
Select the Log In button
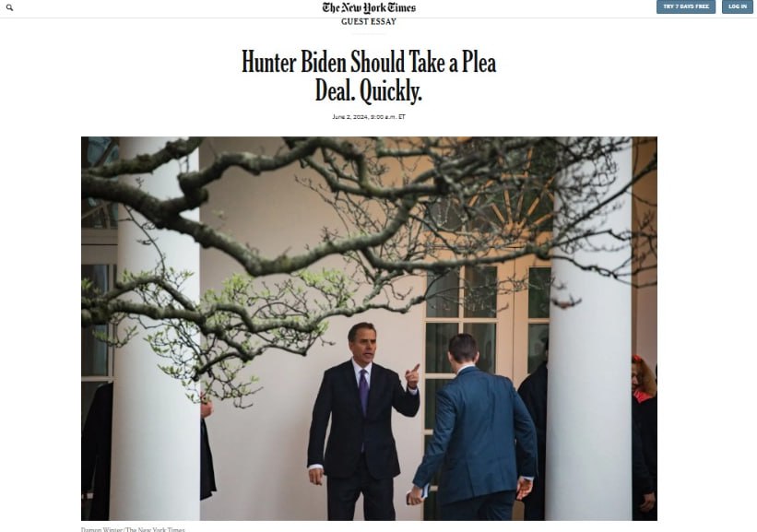738,6
